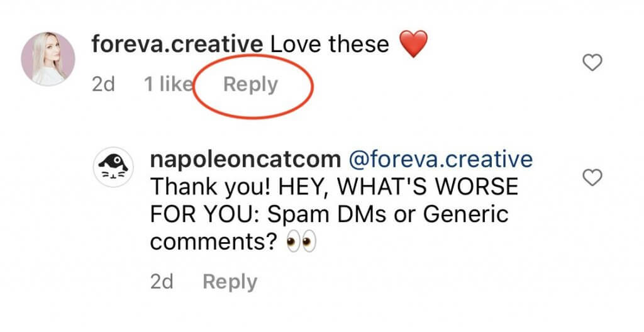The width and height of the screenshot is (644, 332).
Task: Click the "Thank you! HEY, WHAT'S WORSE" line
Action: coord(333,187)
